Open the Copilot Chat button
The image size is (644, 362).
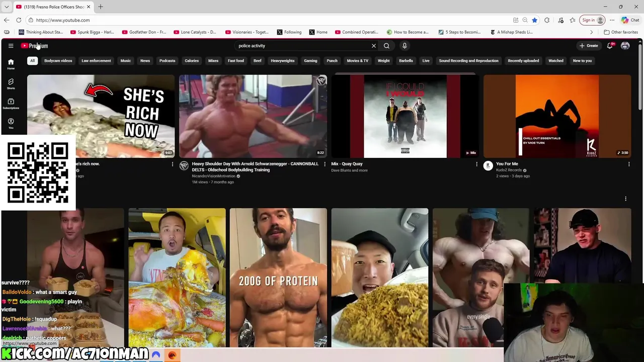pyautogui.click(x=630, y=20)
